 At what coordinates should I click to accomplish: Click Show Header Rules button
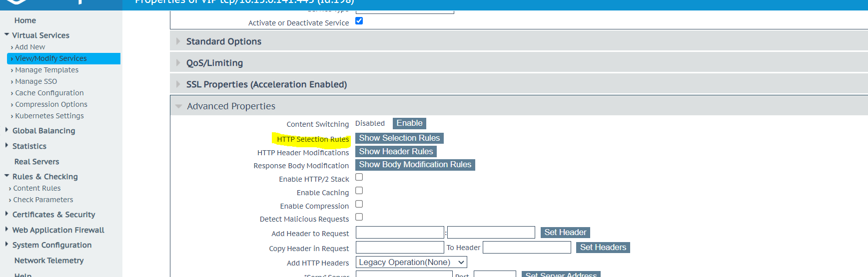coord(396,152)
